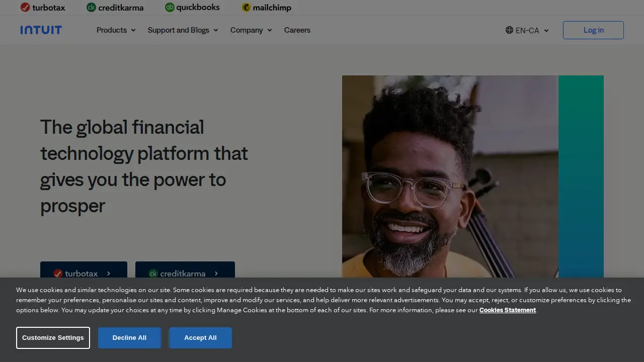Viewport: 644px width, 362px height.
Task: Open the EN-CA language selector
Action: point(527,30)
